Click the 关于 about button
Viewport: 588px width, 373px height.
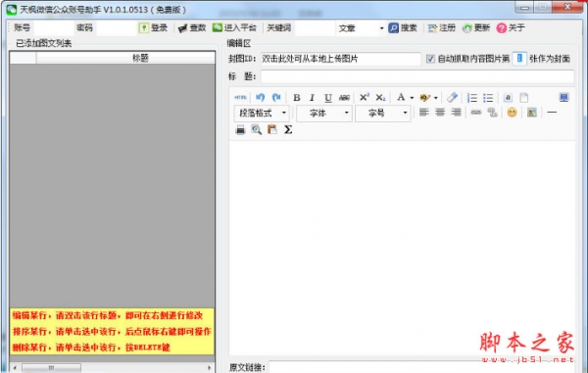(511, 27)
